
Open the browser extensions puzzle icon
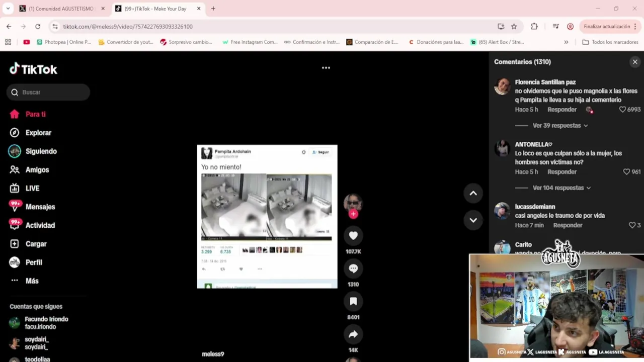534,27
